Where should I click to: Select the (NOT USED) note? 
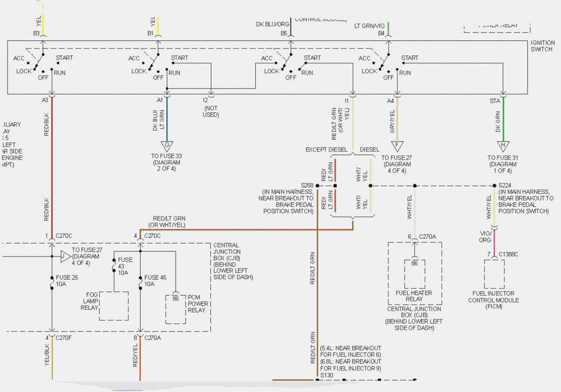tap(211, 111)
